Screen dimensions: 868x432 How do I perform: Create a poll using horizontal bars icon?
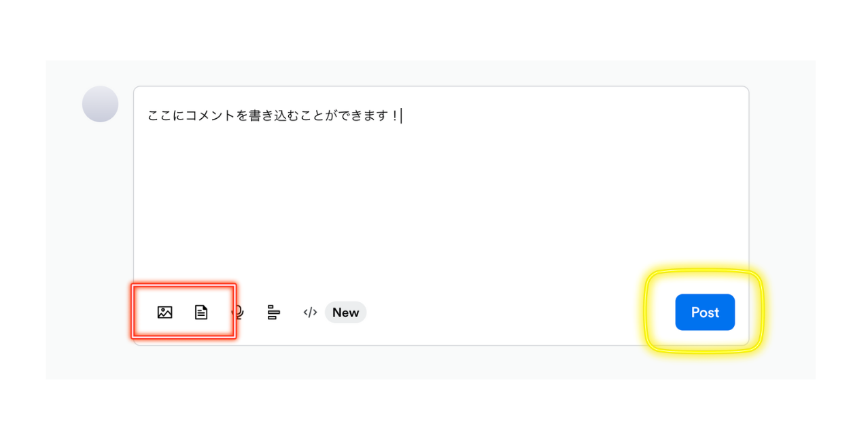(x=273, y=312)
